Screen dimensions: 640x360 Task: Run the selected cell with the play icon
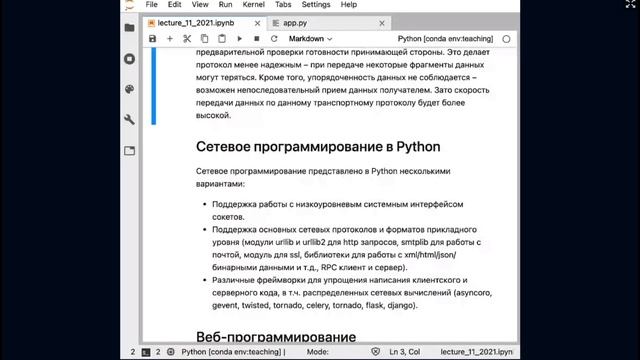(x=240, y=39)
